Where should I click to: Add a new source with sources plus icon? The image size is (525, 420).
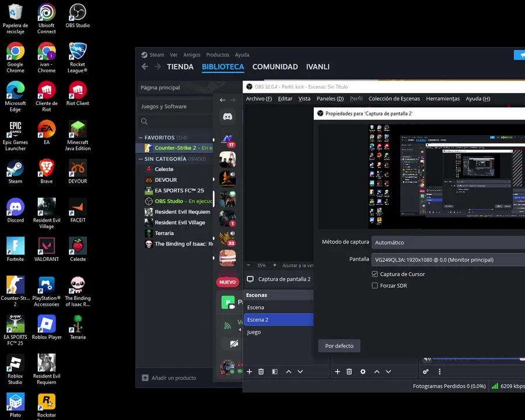click(x=338, y=372)
